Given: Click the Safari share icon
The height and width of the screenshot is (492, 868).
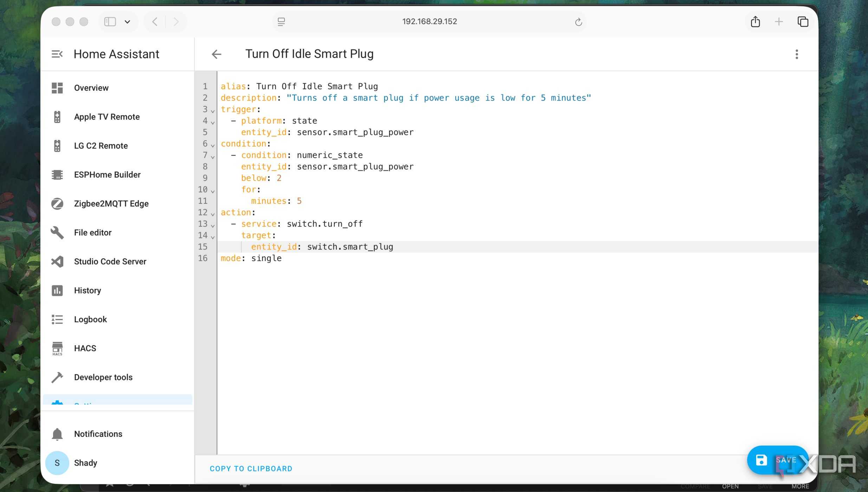Looking at the screenshot, I should pos(755,21).
